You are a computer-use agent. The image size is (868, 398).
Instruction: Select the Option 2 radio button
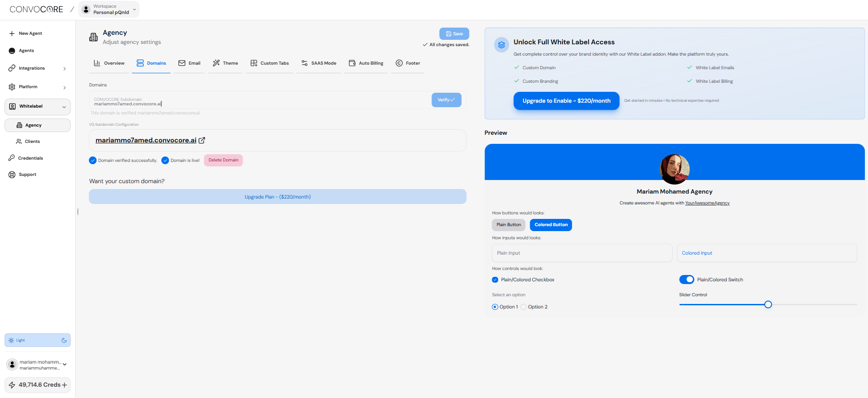click(x=523, y=307)
